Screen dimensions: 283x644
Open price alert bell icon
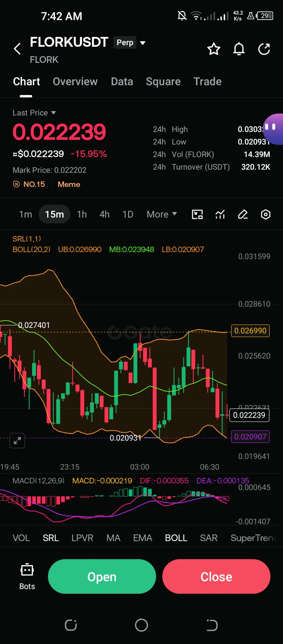click(239, 49)
